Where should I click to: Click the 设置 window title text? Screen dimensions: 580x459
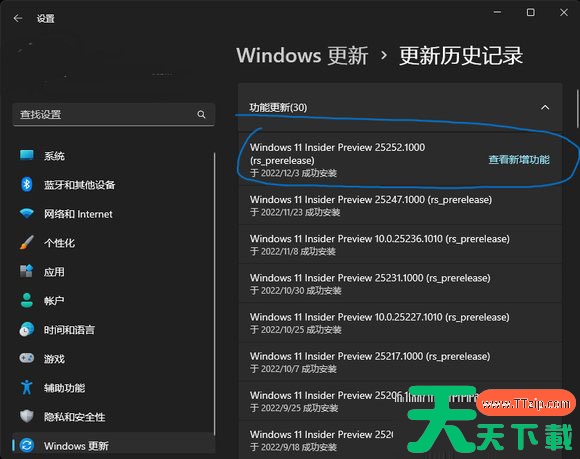point(45,18)
